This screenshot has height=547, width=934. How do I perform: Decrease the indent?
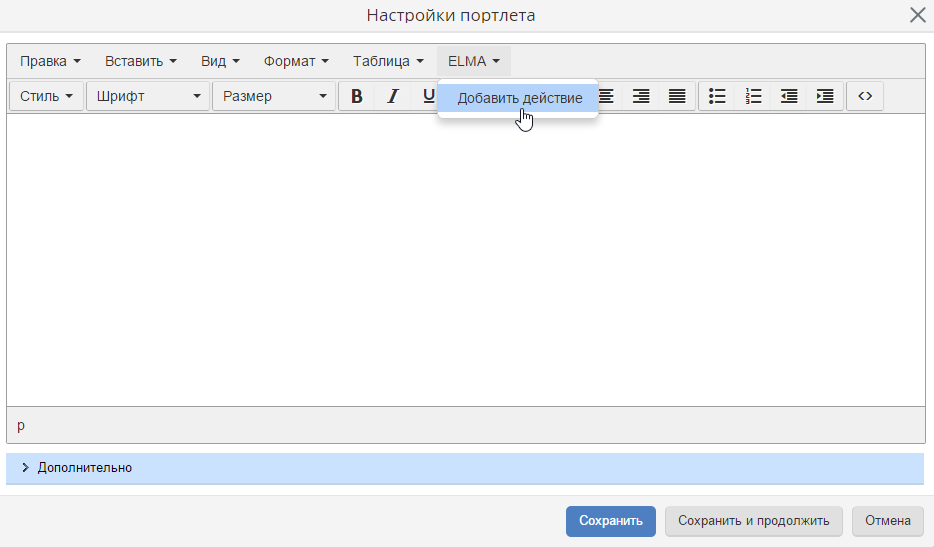click(789, 96)
